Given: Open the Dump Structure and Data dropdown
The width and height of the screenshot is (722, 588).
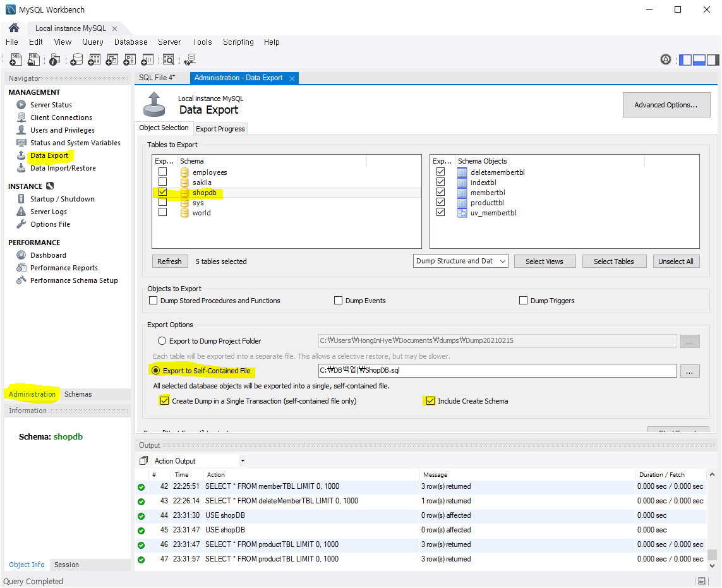Looking at the screenshot, I should click(461, 261).
